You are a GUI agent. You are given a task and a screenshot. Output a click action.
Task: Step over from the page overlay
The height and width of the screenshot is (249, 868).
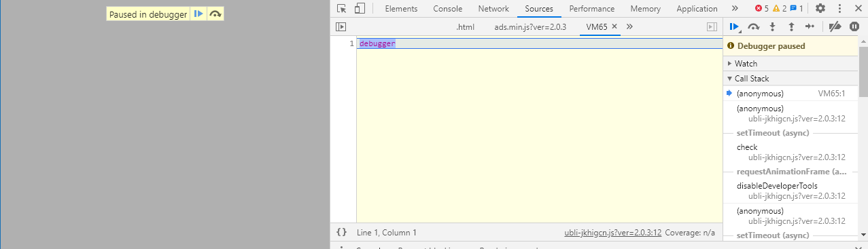215,14
